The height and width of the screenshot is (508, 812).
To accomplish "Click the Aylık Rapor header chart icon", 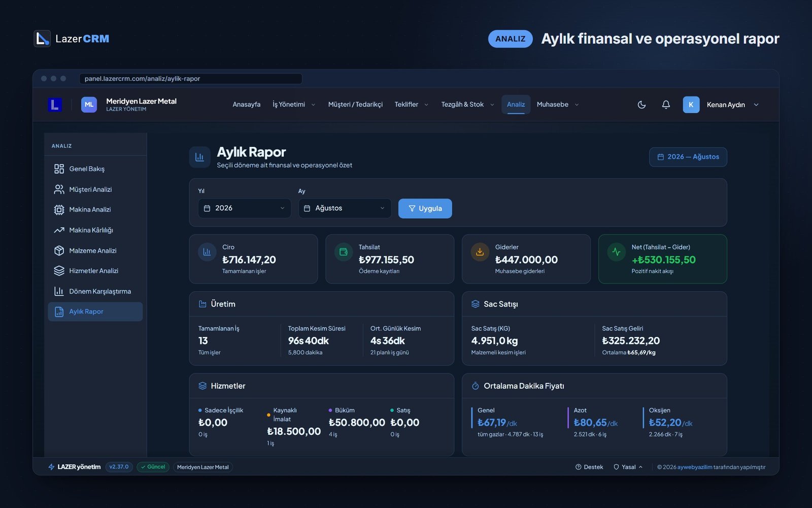I will 199,157.
